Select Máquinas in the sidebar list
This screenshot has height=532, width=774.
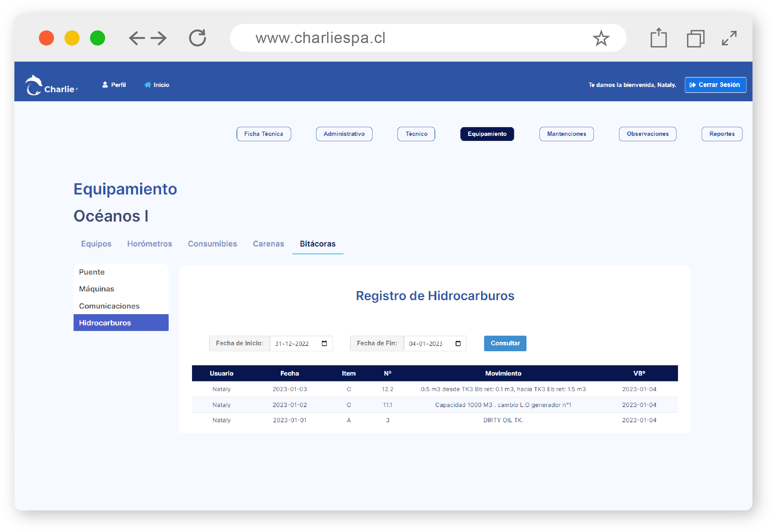click(97, 289)
